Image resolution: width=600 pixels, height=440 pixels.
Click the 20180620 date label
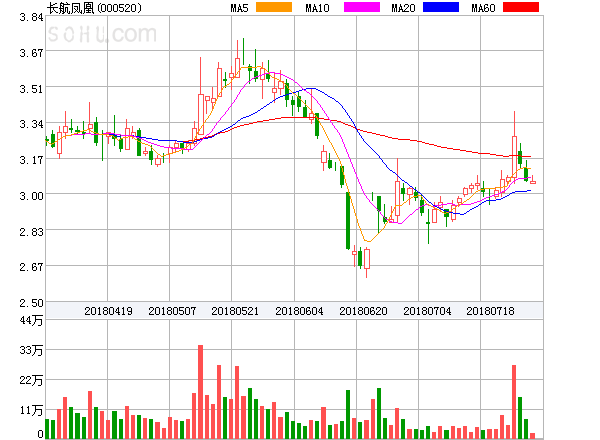[x=364, y=311]
